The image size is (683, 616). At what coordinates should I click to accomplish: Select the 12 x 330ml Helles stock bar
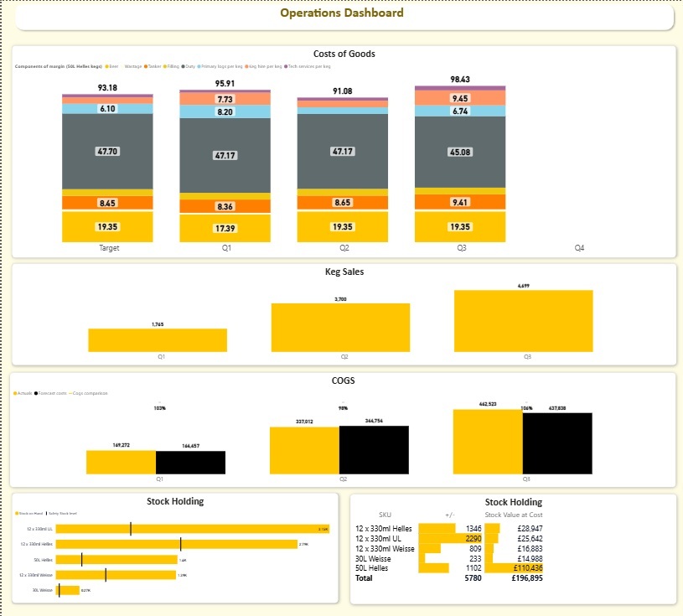point(177,544)
